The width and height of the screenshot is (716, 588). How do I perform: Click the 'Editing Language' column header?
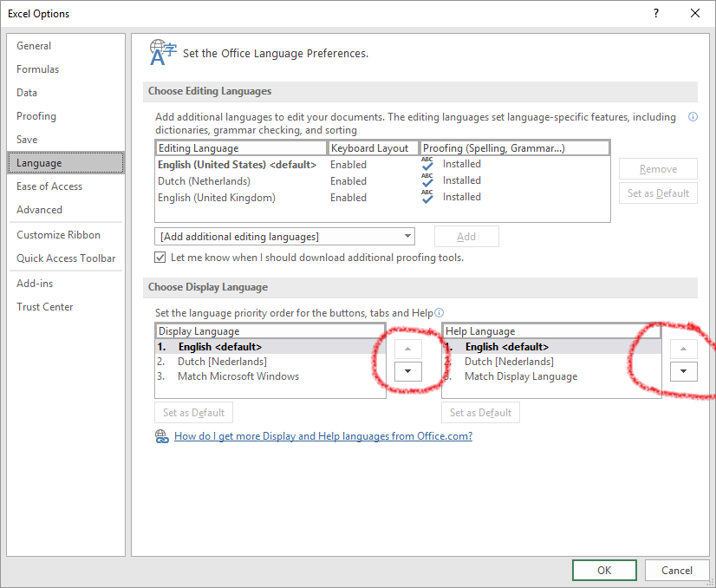click(x=241, y=148)
